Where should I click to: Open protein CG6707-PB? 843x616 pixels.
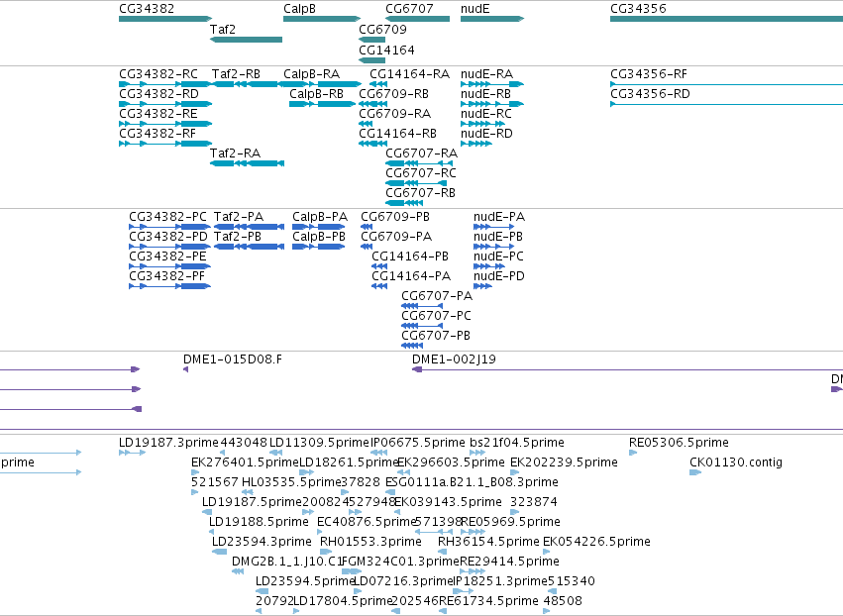[412, 347]
